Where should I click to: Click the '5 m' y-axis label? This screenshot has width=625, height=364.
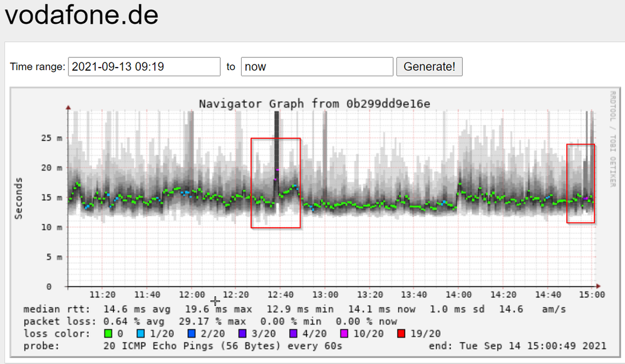click(54, 257)
